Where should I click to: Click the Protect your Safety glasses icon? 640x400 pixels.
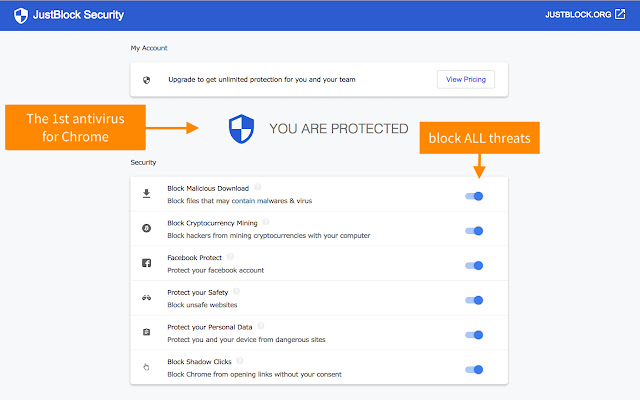[x=147, y=299]
